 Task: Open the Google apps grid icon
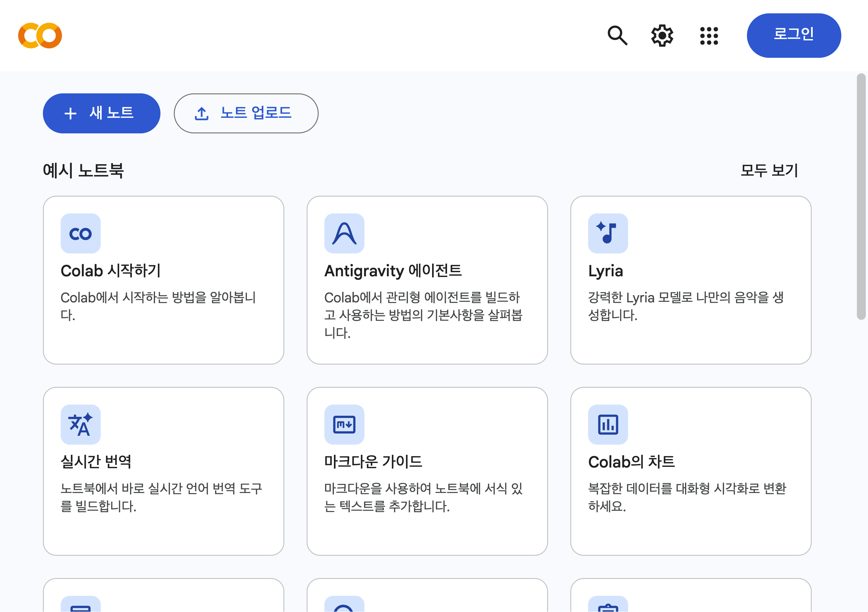[x=709, y=36]
